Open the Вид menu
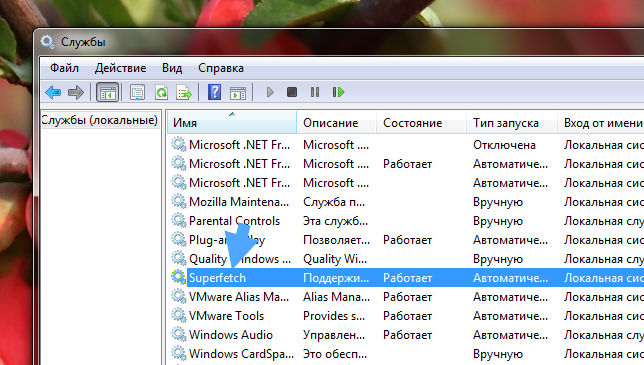Screen dimensions: 644x365 [172, 68]
